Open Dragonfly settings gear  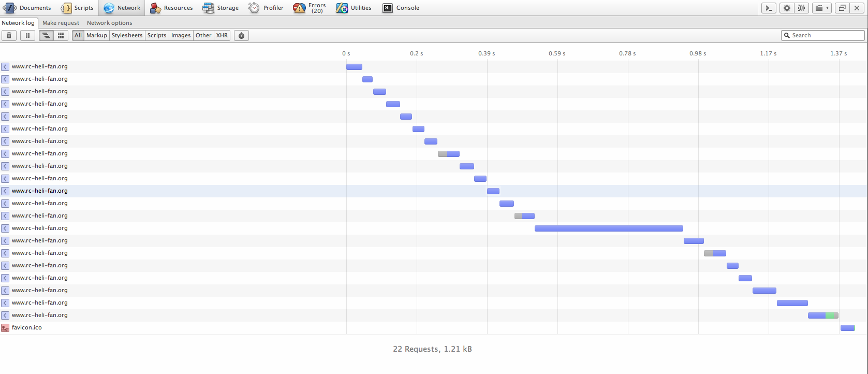tap(787, 8)
